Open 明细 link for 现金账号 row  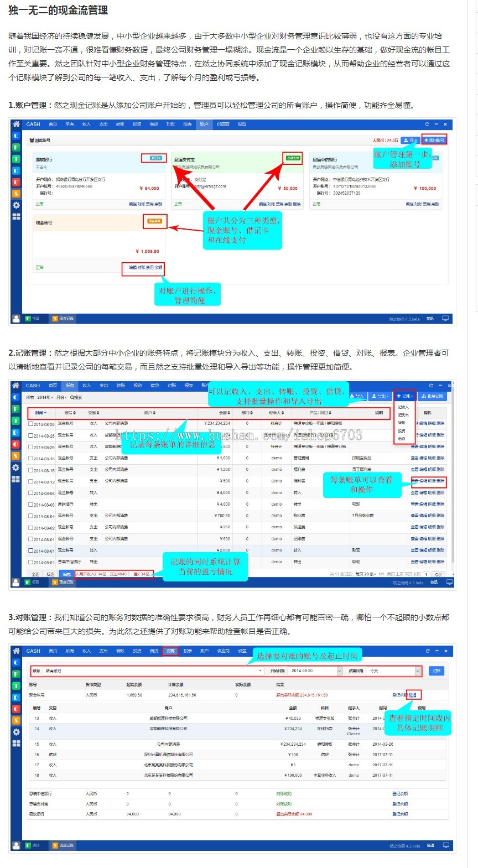point(412,695)
